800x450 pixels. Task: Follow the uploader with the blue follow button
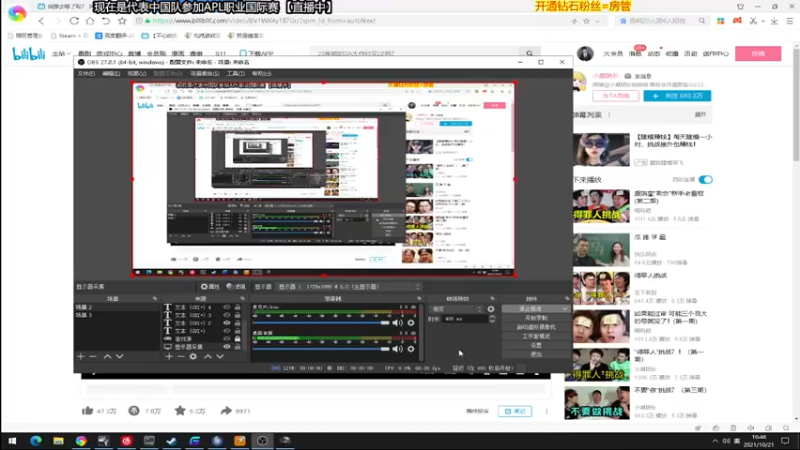click(677, 96)
